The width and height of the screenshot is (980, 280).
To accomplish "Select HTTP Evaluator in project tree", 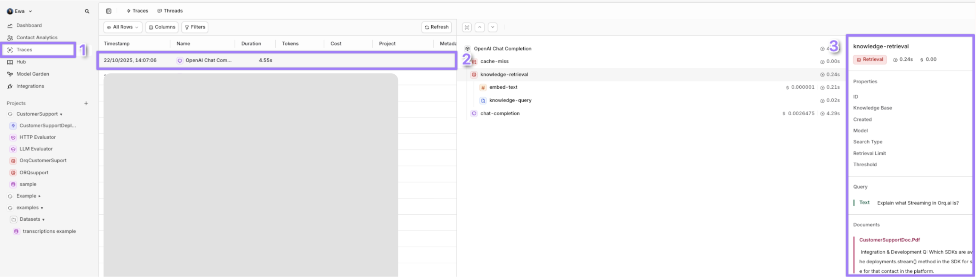I will click(x=37, y=137).
